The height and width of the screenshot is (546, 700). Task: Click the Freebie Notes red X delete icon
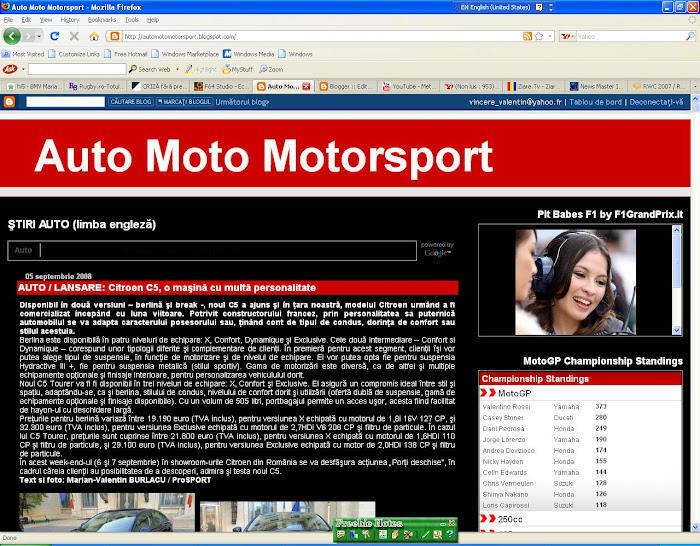pyautogui.click(x=408, y=534)
